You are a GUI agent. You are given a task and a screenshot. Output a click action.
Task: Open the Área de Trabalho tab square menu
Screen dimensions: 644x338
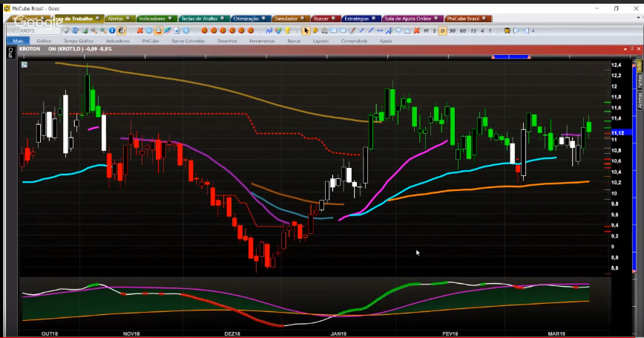(97, 18)
